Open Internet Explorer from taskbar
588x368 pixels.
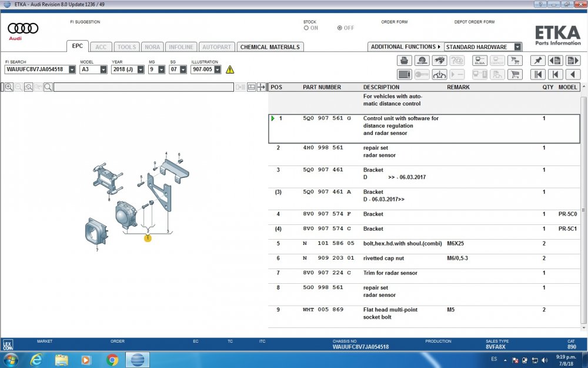(x=36, y=360)
